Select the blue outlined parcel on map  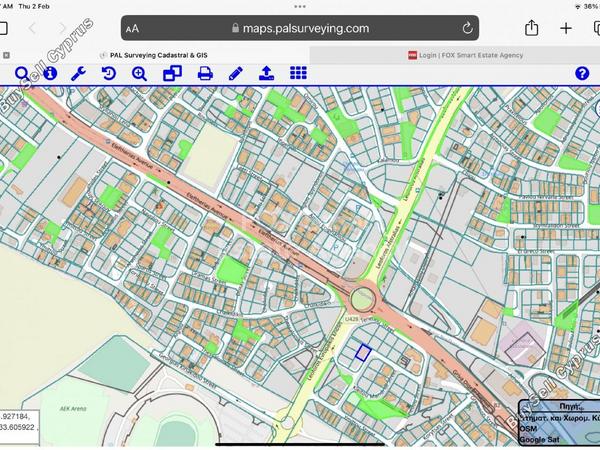click(363, 352)
